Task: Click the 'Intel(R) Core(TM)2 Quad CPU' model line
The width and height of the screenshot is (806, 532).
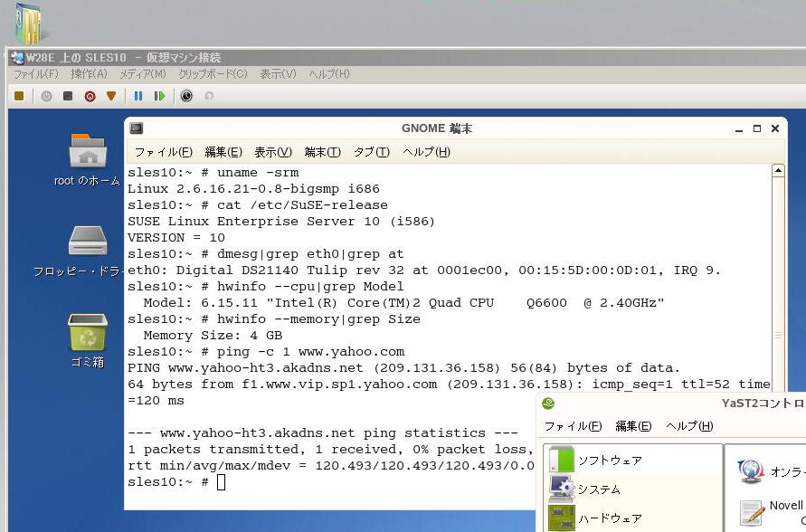Action: (404, 303)
